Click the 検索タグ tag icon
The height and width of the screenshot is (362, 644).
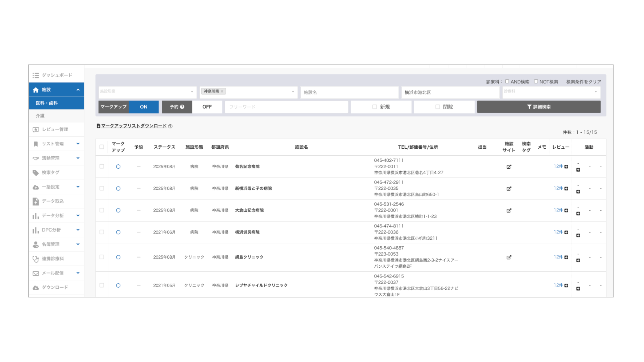point(36,173)
